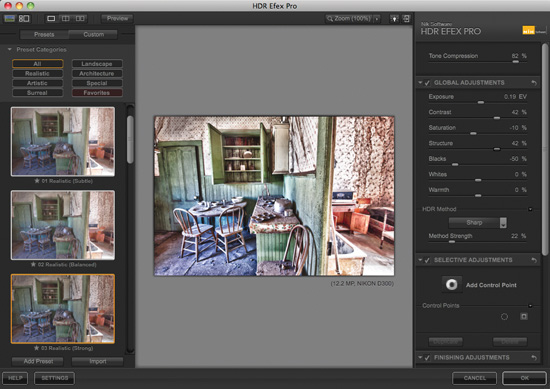Click the Saturation slider
The width and height of the screenshot is (550, 389).
pos(477,133)
